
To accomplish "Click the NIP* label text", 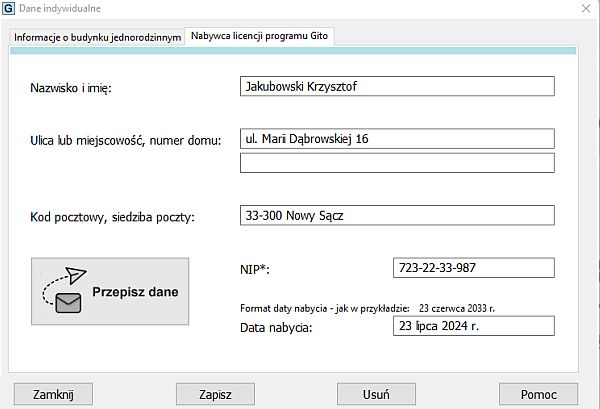I will pos(256,270).
